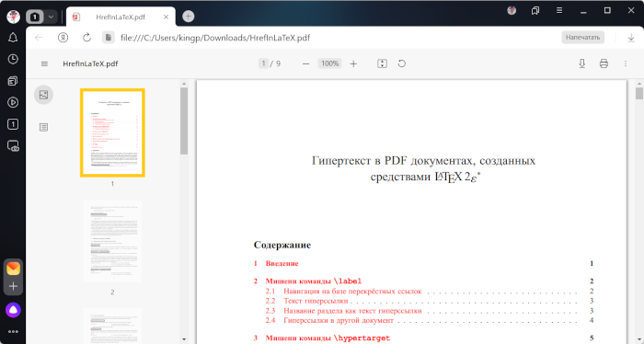Rotate the document counterclockwise
The height and width of the screenshot is (344, 644).
(x=402, y=63)
